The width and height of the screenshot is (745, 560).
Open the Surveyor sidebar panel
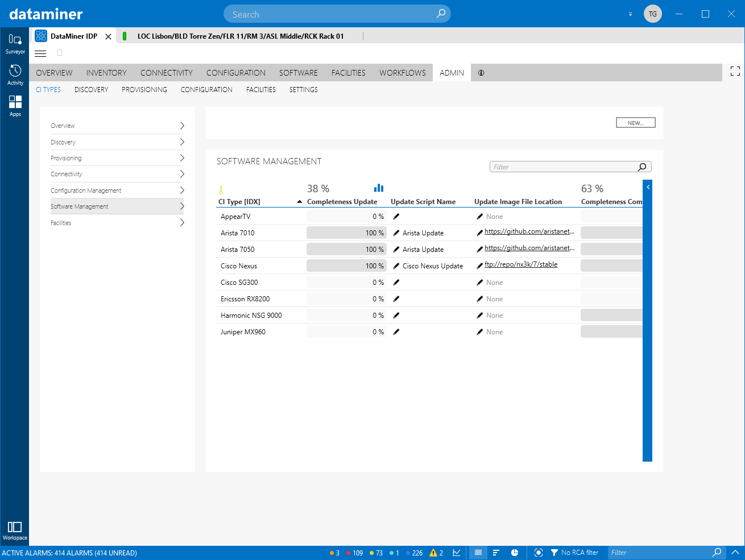click(x=15, y=43)
